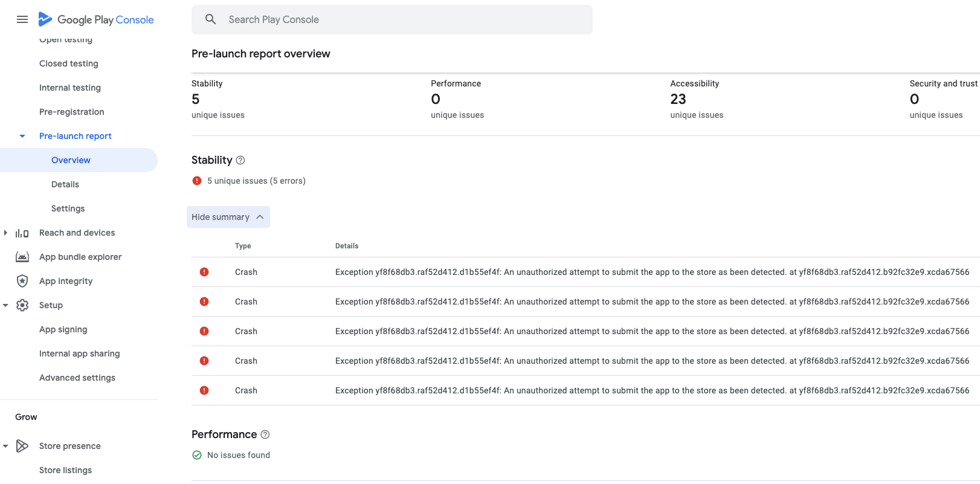Screen dimensions: 980x484
Task: Click the Performance help question icon
Action: (265, 434)
